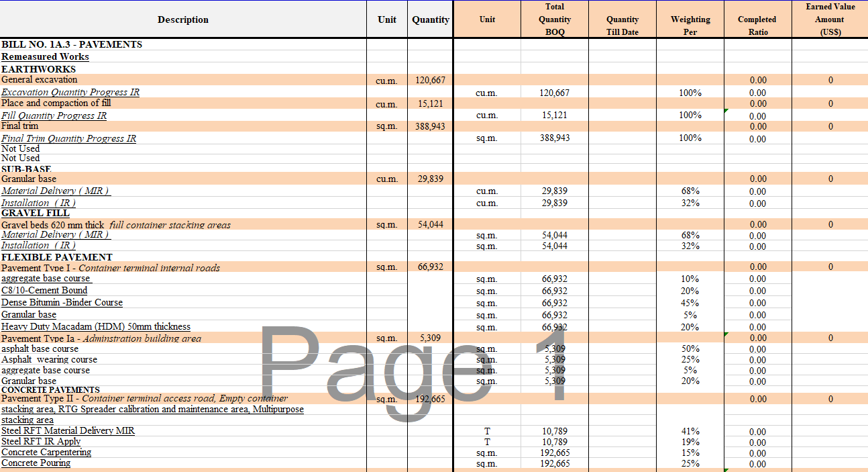Image resolution: width=868 pixels, height=472 pixels.
Task: Click the 45% weighting for Dense Bitumin
Action: (690, 303)
